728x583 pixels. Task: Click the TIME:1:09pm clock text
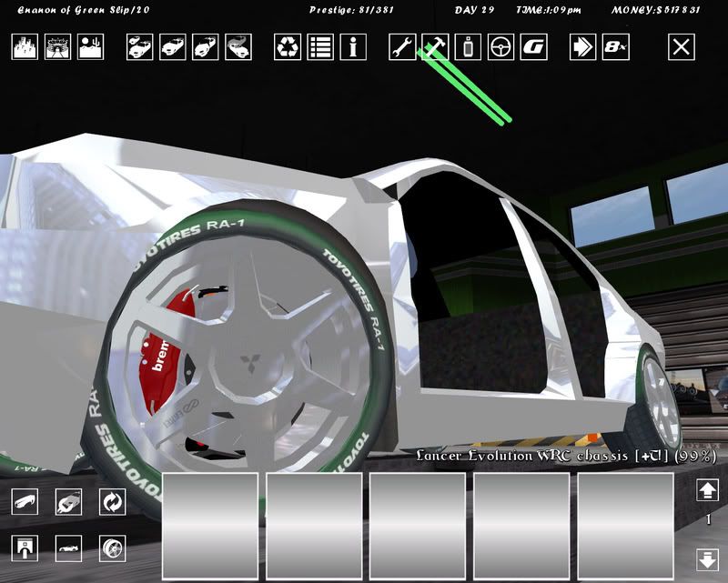pos(549,10)
